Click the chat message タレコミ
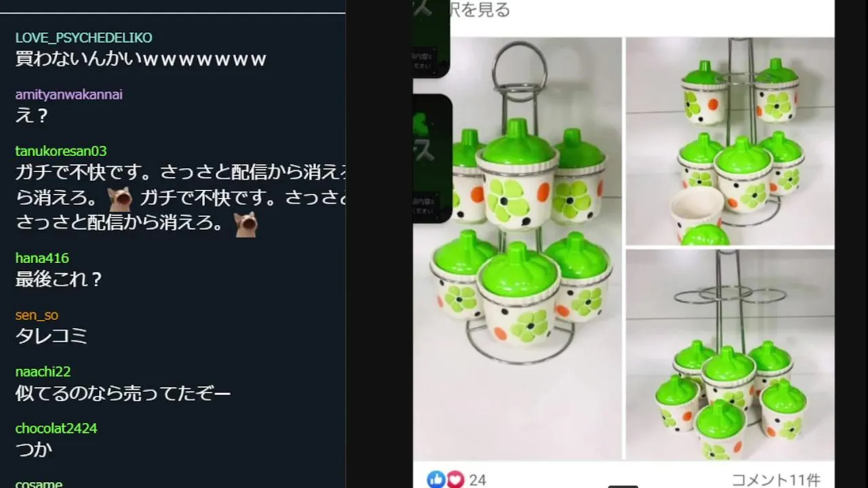868x488 pixels. (x=52, y=335)
